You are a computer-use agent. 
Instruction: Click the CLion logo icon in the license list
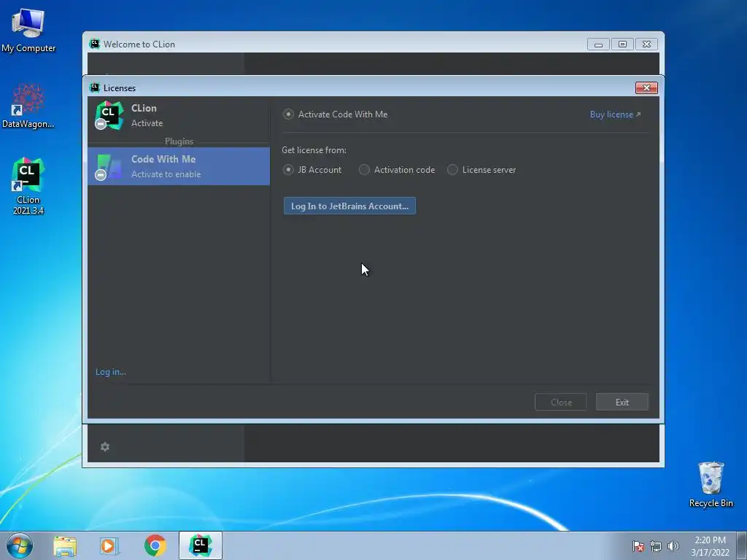109,115
